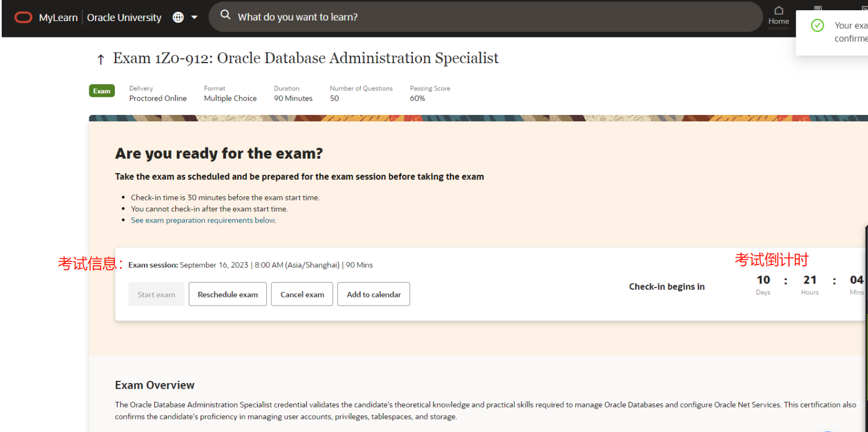Expand the caret beside the globe icon
The height and width of the screenshot is (432, 868).
click(195, 18)
